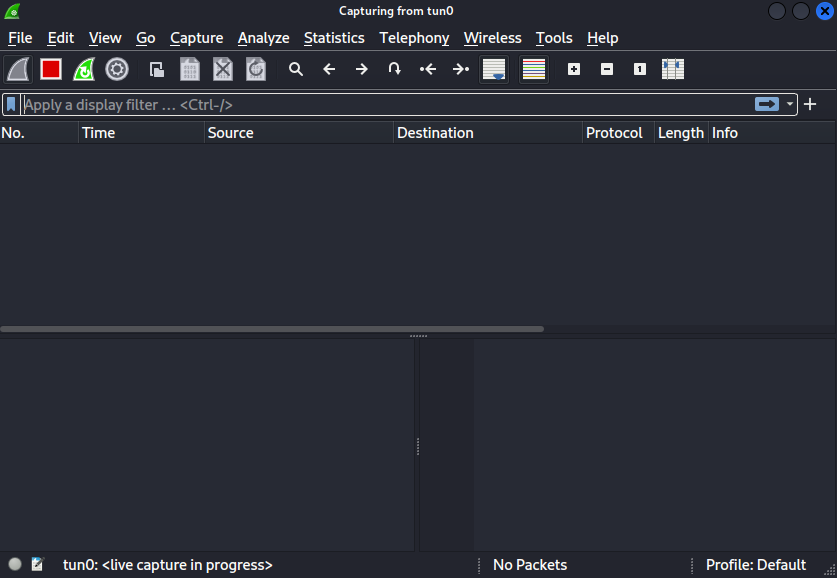Click the No Packets status text
837x578 pixels.
[530, 565]
